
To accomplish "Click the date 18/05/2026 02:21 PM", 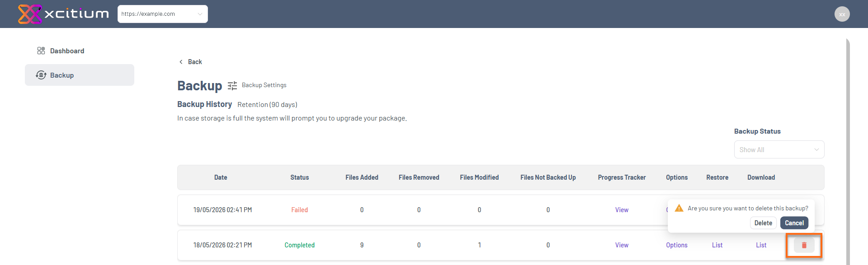I will click(222, 245).
